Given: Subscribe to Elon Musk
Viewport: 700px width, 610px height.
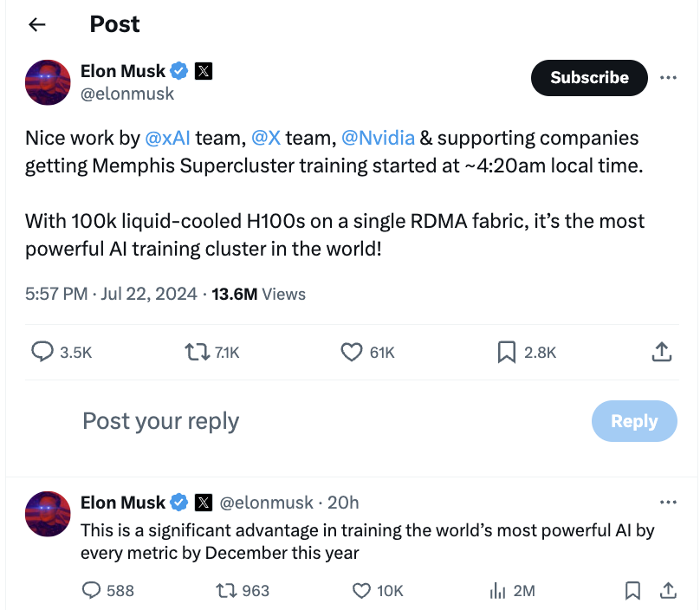Looking at the screenshot, I should tap(589, 77).
